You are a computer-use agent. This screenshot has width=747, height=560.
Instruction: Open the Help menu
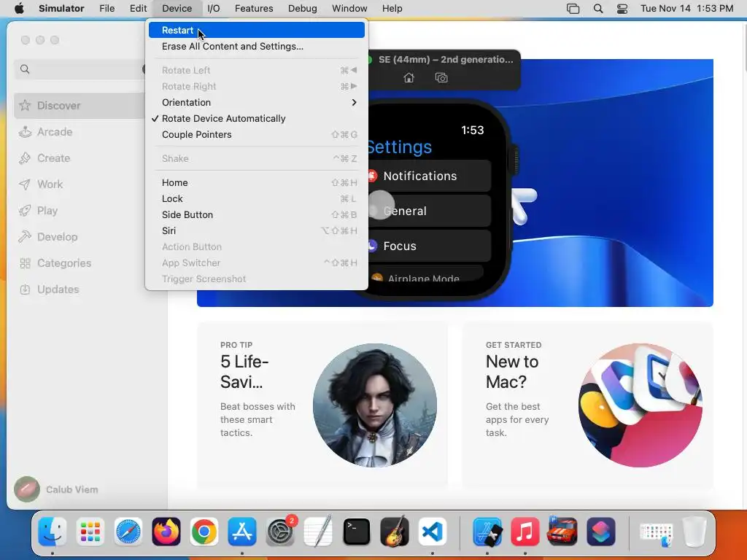pos(392,9)
